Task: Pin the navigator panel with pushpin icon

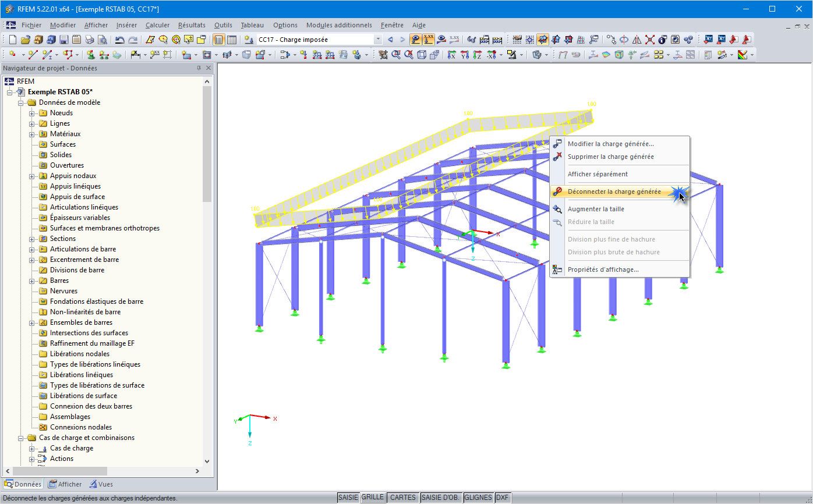Action: pyautogui.click(x=199, y=68)
